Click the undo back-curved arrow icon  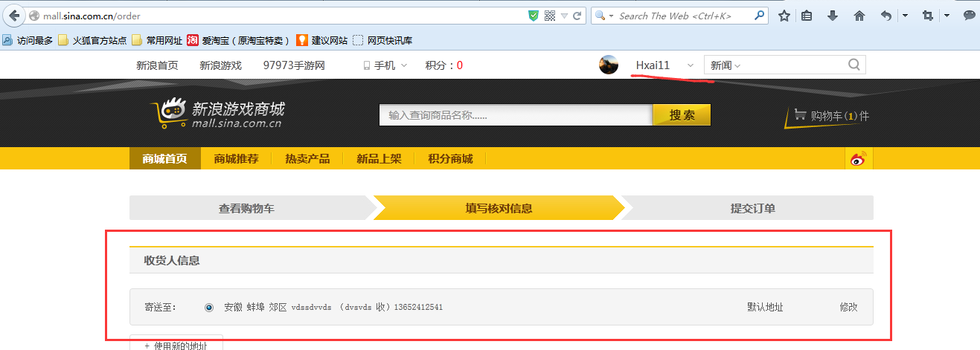point(885,16)
